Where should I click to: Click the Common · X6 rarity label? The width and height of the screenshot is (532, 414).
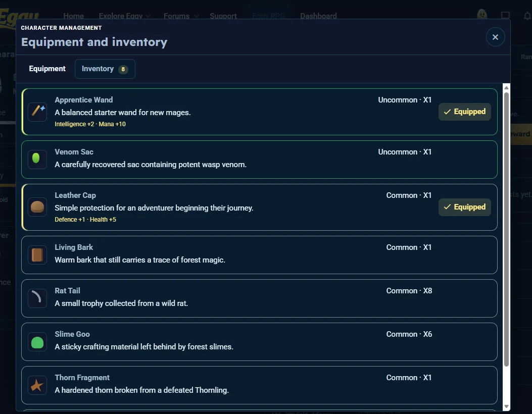pyautogui.click(x=409, y=334)
